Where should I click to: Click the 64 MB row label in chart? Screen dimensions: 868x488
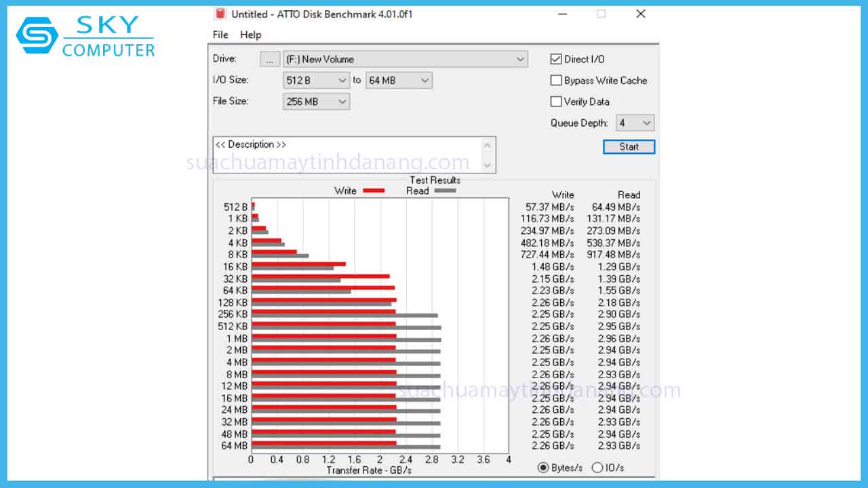pos(235,446)
